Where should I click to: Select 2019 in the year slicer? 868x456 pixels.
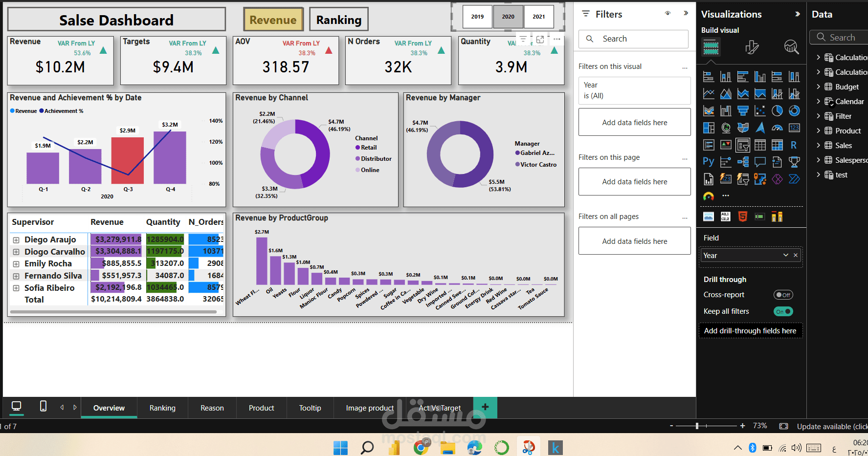[477, 17]
